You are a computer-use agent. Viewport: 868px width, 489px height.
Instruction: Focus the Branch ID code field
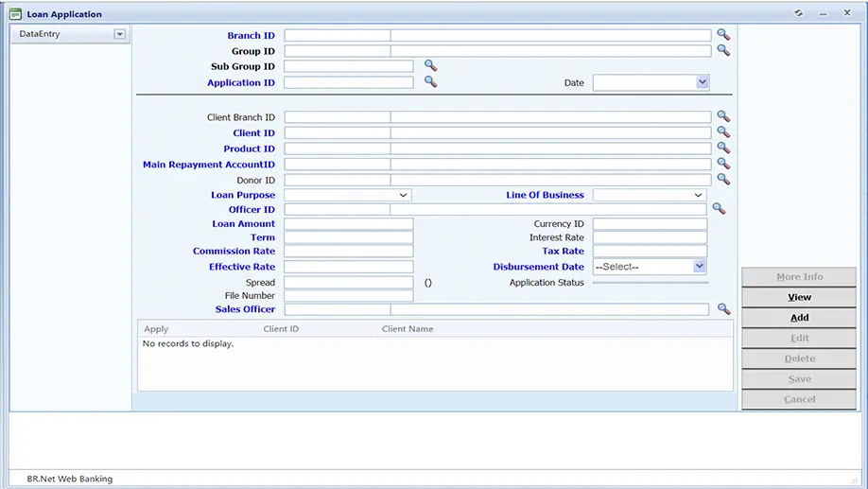coord(338,35)
